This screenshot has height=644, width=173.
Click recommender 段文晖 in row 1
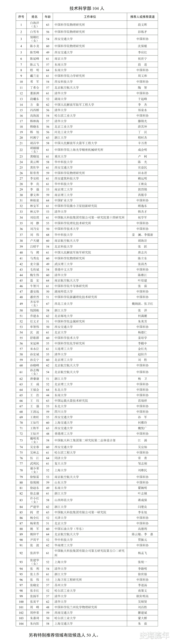(x=142, y=25)
